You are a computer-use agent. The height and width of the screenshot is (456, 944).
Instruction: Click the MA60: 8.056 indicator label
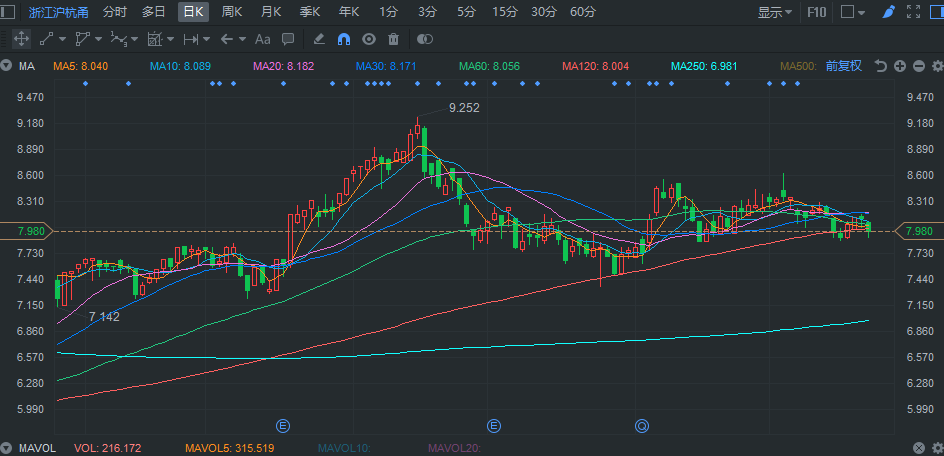pos(489,66)
